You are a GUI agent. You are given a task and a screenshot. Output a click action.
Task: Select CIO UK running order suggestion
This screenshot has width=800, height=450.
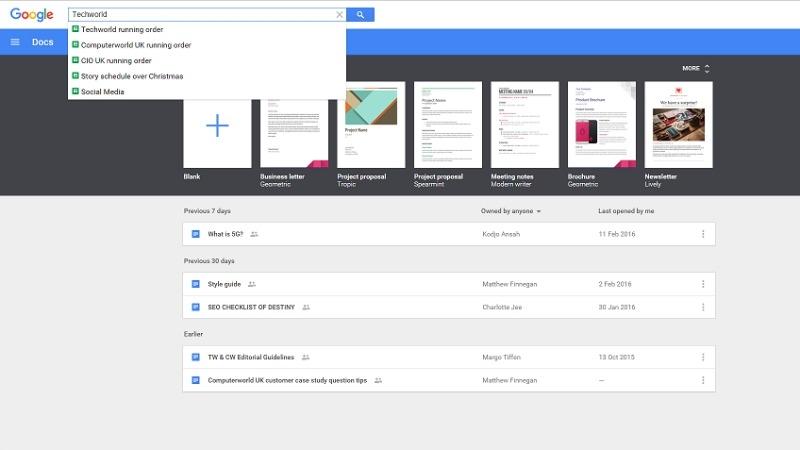pyautogui.click(x=207, y=60)
